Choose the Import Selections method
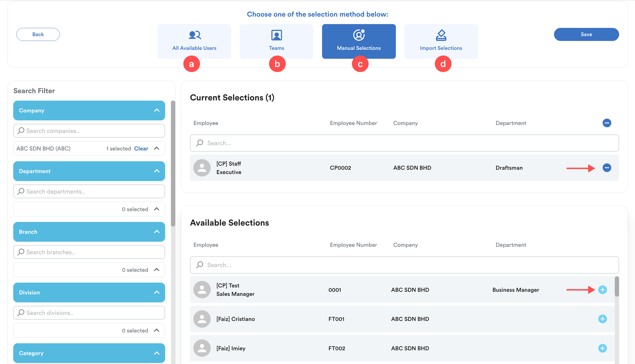The height and width of the screenshot is (364, 635). point(441,41)
